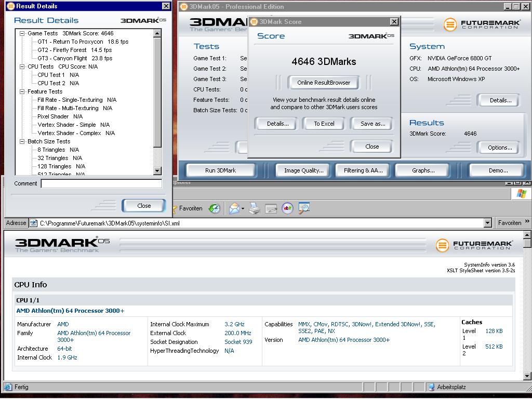The width and height of the screenshot is (532, 399).
Task: Click the 3DMark05 Professional Edition title bar icon
Action: pos(183,6)
